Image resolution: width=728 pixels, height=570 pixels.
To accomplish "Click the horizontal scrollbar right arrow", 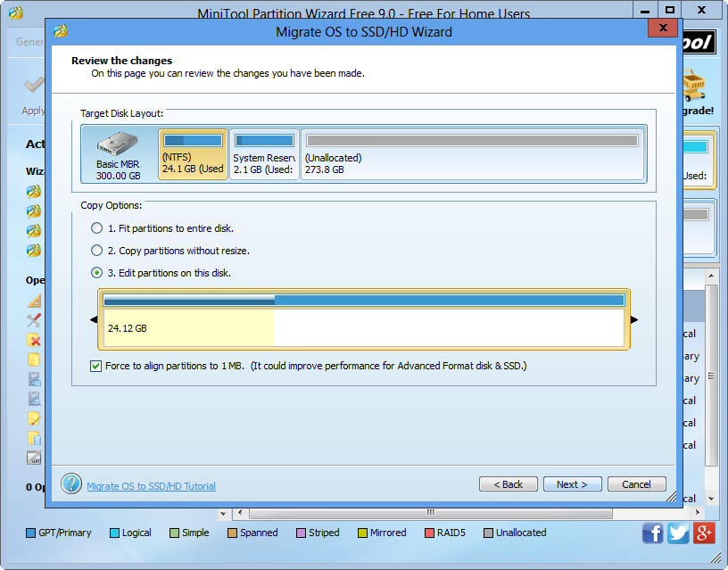I will click(698, 512).
